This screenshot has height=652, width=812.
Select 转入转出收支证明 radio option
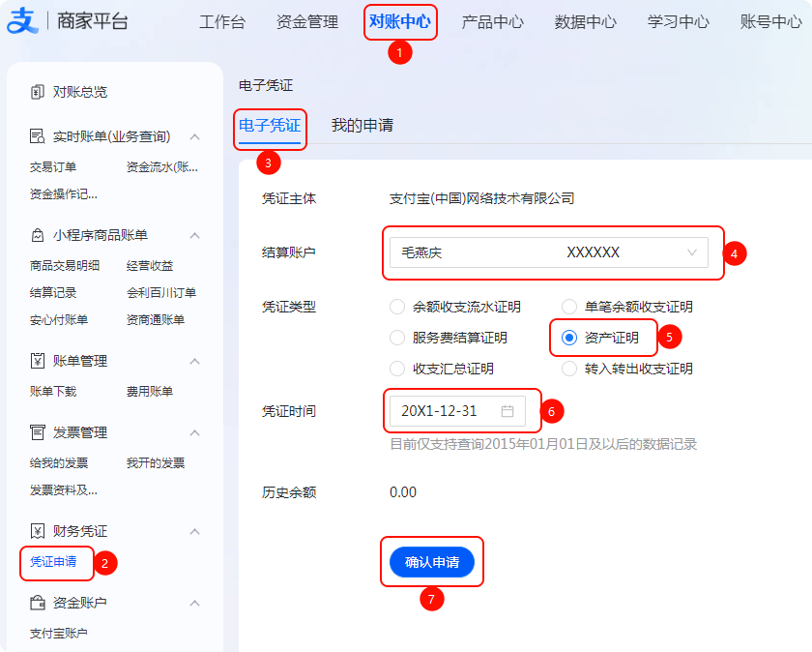[569, 369]
